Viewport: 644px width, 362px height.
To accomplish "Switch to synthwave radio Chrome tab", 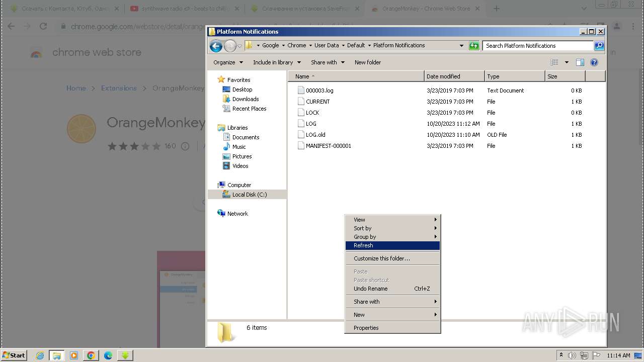I will [184, 9].
